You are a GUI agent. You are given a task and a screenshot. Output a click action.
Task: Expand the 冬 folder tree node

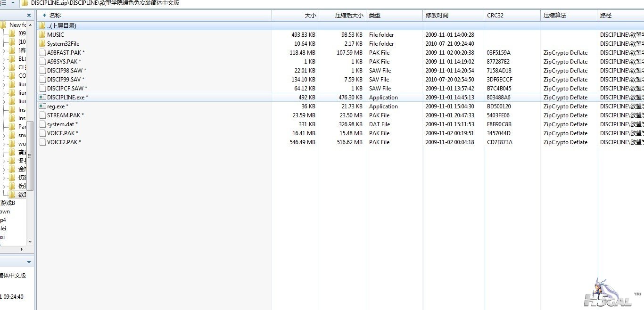4,161
